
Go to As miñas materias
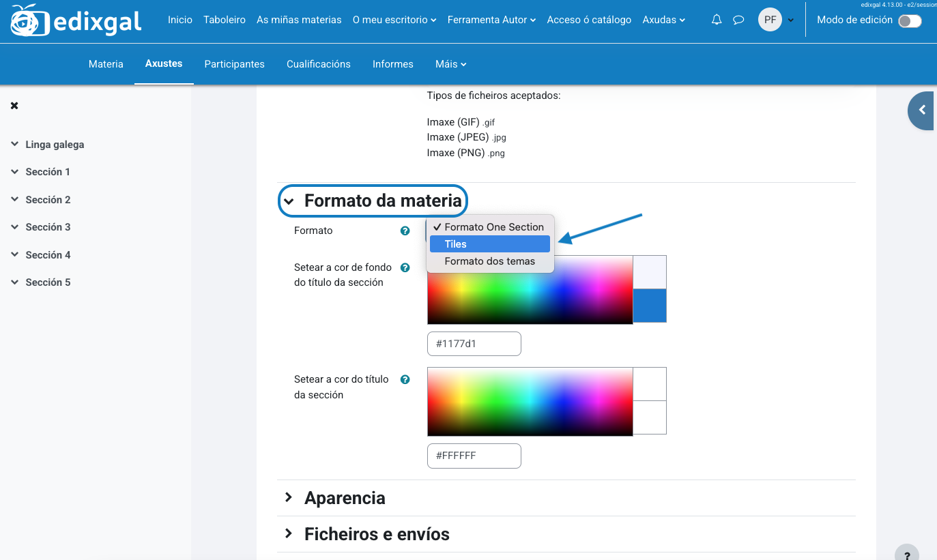299,20
